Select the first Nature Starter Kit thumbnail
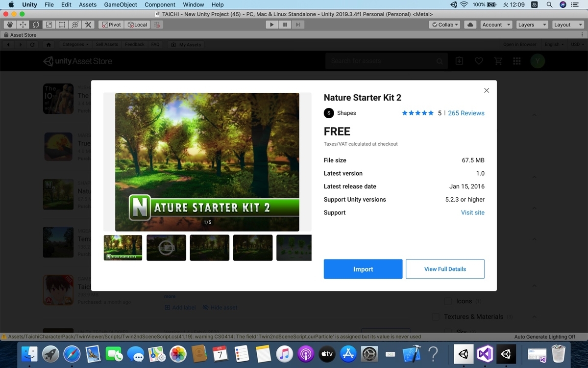 [x=123, y=247]
